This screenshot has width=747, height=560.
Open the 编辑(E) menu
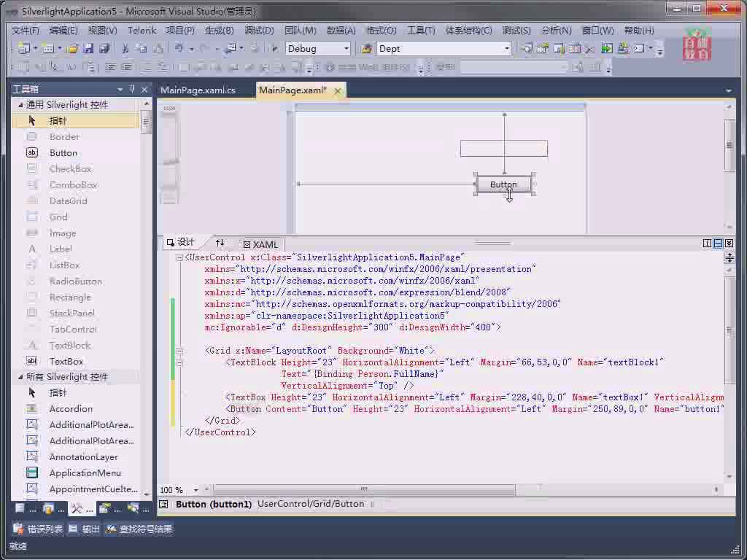tap(63, 31)
